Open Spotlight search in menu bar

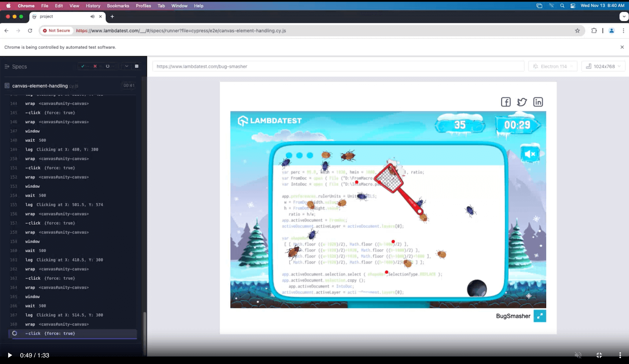tap(562, 5)
